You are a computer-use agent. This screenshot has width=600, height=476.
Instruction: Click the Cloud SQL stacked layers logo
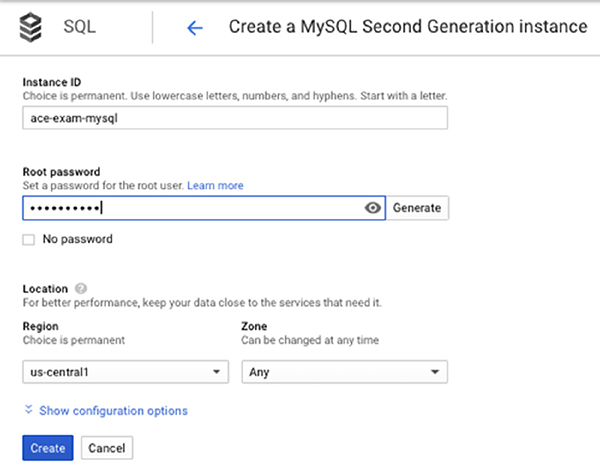click(x=30, y=27)
